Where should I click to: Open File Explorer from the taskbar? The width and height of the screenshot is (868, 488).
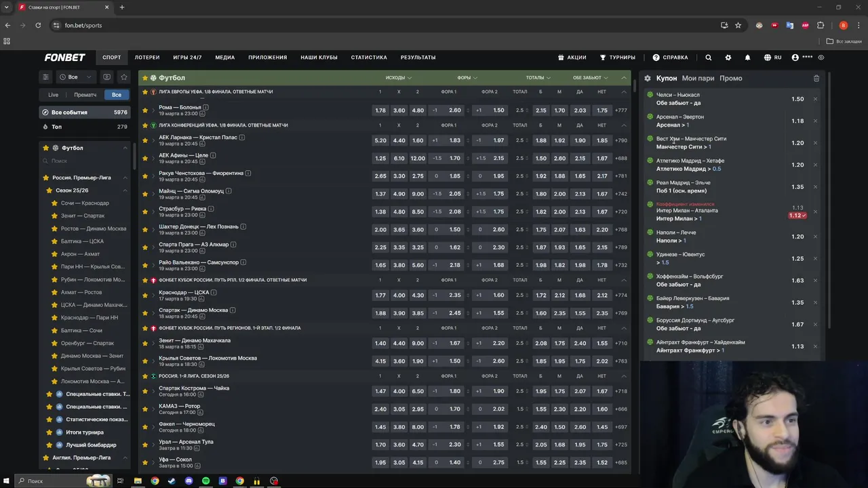coord(138,481)
